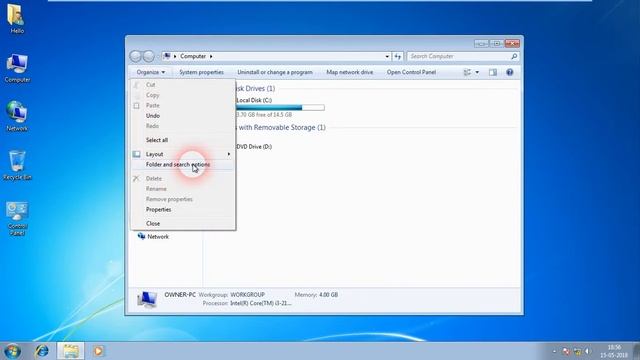Screen dimensions: 640x360
Task: Choose Undo in Organize menu
Action: (x=182, y=116)
